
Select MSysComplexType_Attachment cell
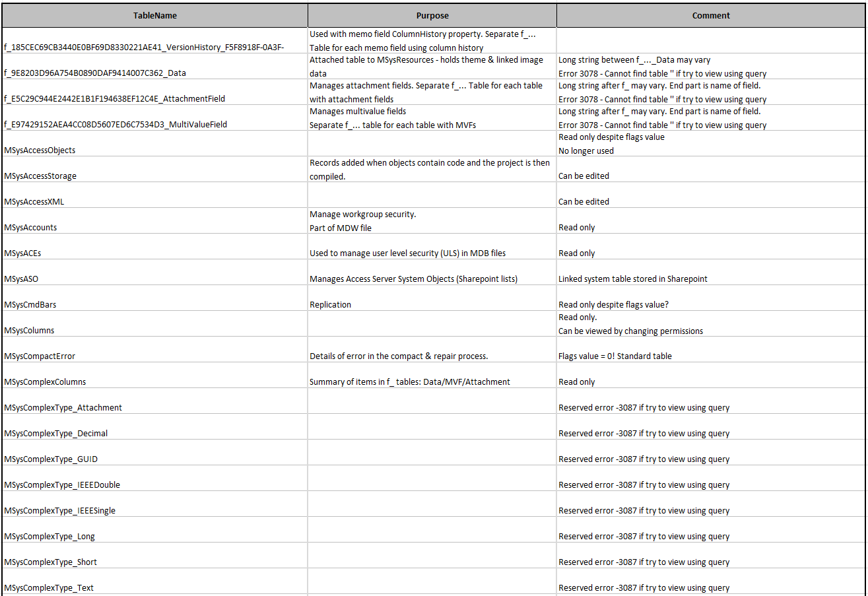point(154,401)
